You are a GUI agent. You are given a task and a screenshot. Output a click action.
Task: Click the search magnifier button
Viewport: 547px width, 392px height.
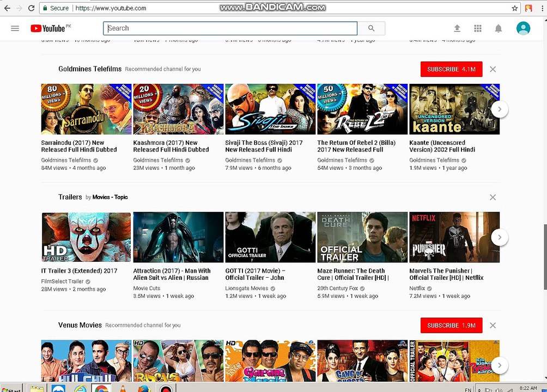pyautogui.click(x=371, y=28)
